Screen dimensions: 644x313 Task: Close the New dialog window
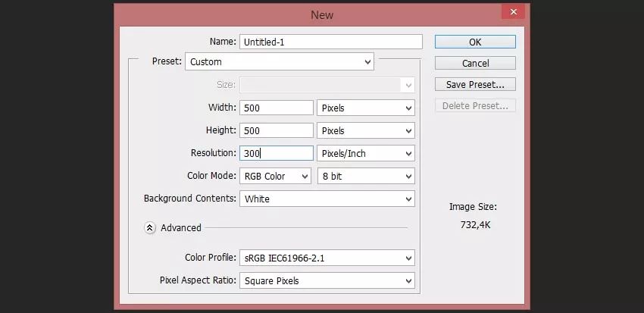click(513, 12)
